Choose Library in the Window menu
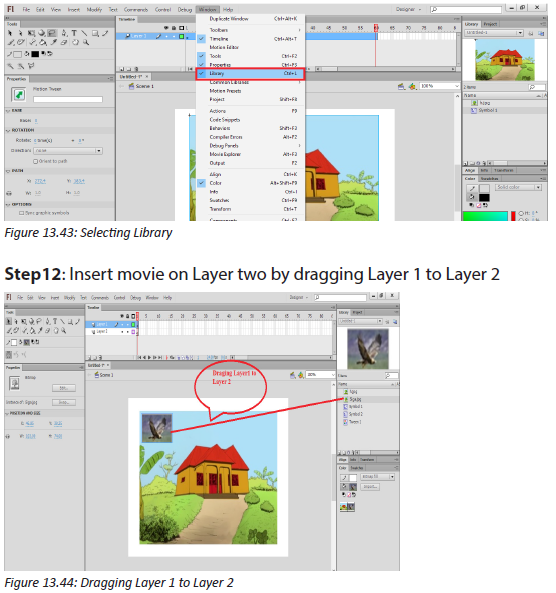The width and height of the screenshot is (556, 593). 250,73
